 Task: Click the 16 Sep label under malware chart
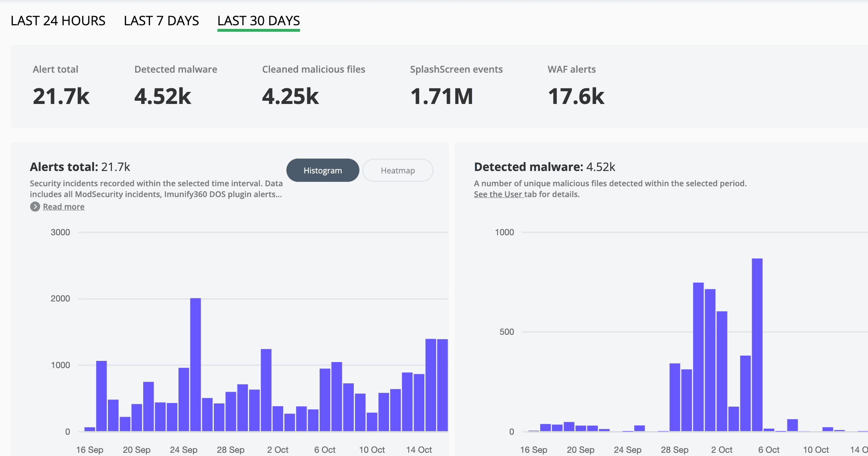tap(534, 450)
